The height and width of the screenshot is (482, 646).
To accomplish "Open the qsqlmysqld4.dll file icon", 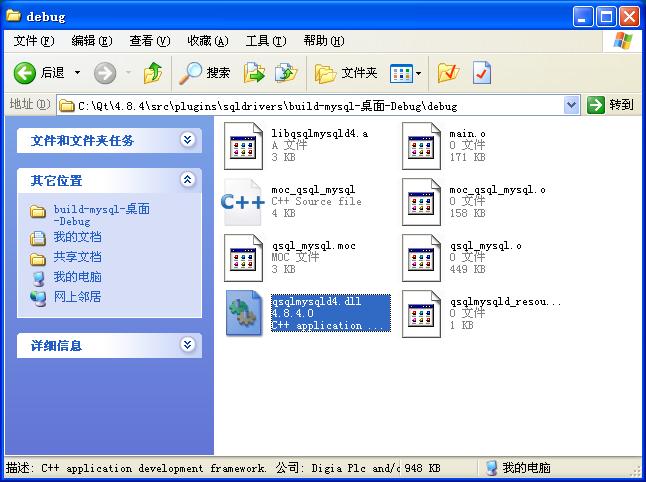I will 243,314.
